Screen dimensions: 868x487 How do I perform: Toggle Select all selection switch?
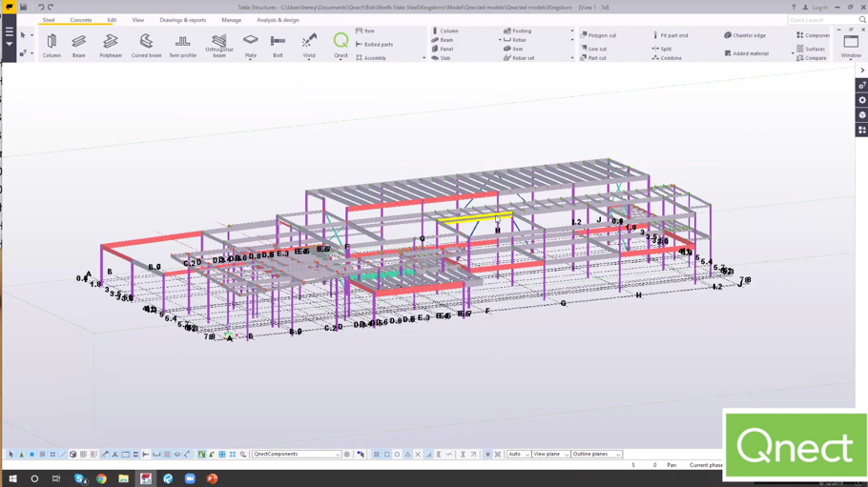(x=10, y=454)
